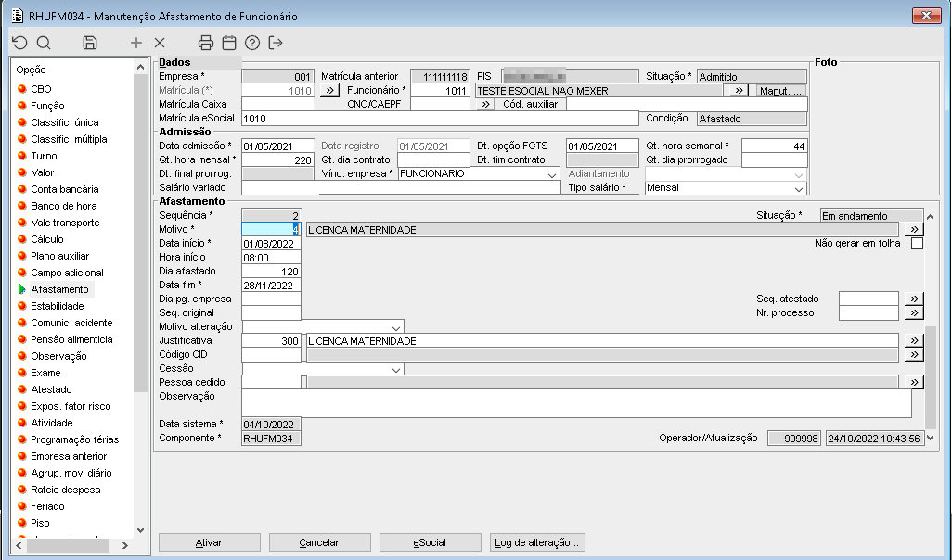952x560 pixels.
Task: Click the Opção list horizontal scrollbar
Action: [67, 545]
